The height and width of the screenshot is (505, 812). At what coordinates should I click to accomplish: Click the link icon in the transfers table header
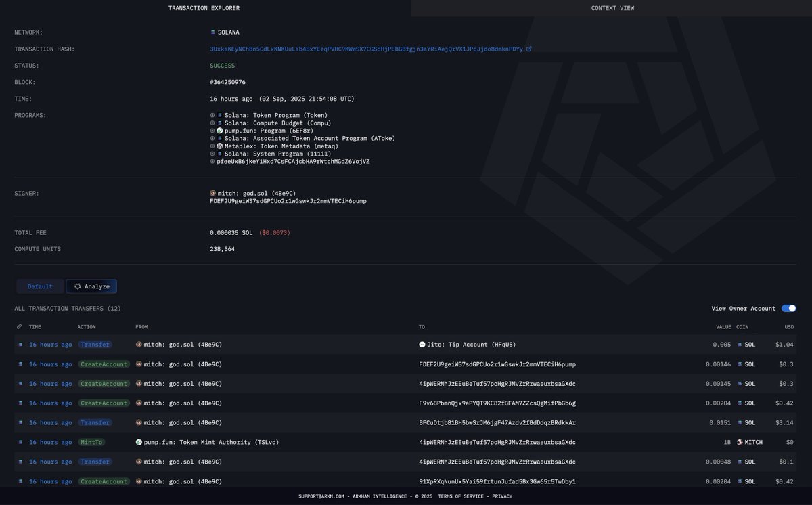tap(20, 327)
